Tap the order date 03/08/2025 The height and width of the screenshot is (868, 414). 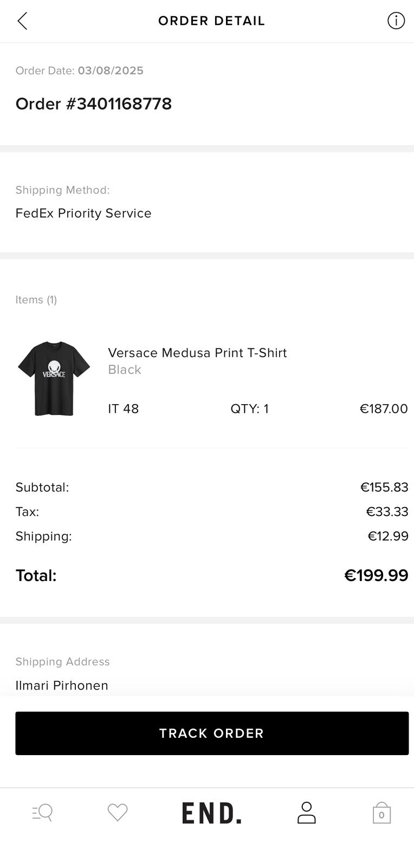pos(111,71)
